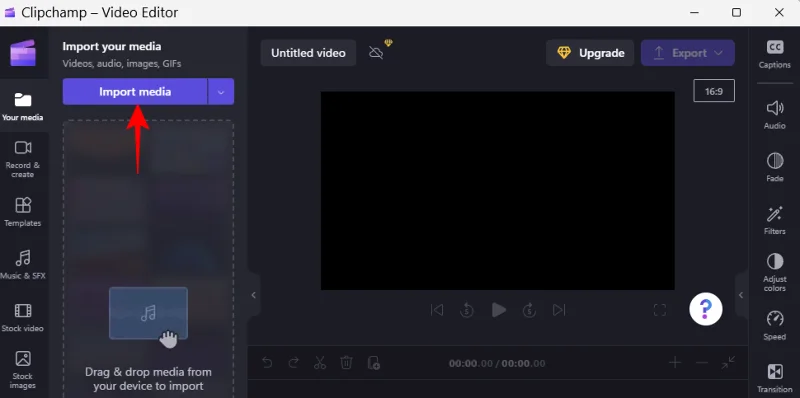Zoom in the timeline
This screenshot has width=800, height=398.
[x=675, y=363]
